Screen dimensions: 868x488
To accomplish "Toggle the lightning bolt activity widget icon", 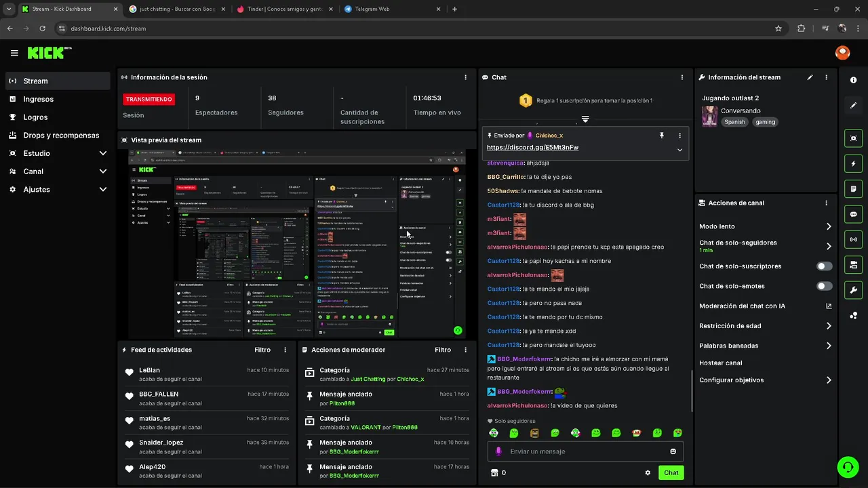I will [x=853, y=163].
